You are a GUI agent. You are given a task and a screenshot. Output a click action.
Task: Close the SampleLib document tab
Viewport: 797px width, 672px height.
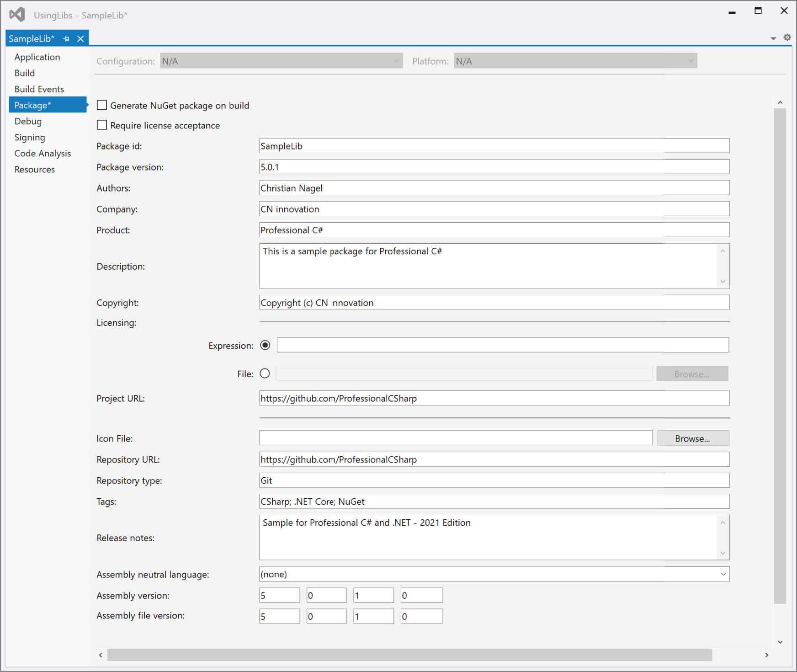(x=80, y=38)
